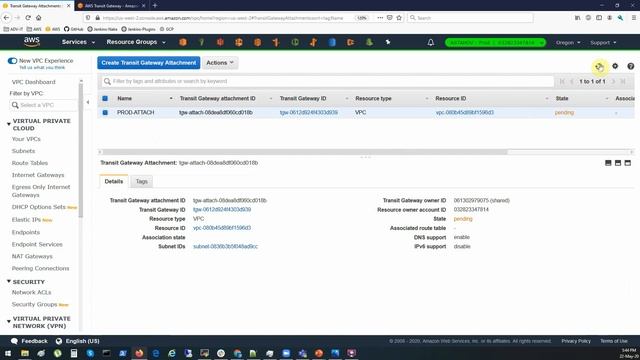Set detail pane to minimized layout

(x=608, y=163)
